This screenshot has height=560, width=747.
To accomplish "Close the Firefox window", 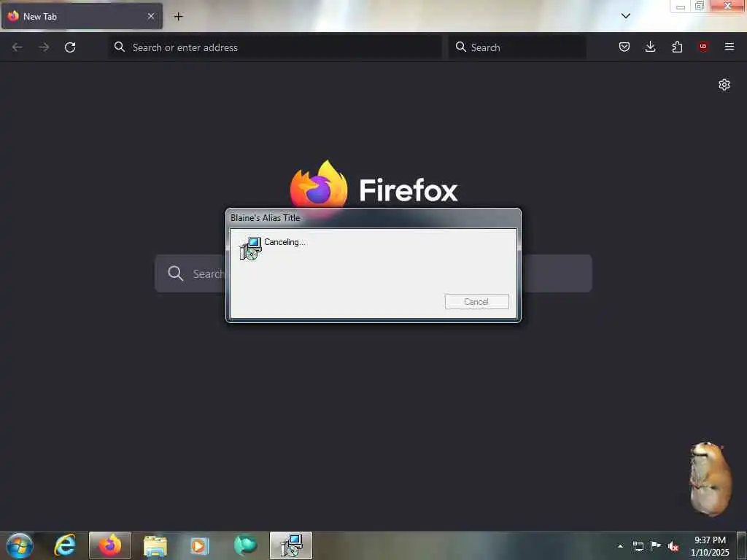I will click(727, 6).
